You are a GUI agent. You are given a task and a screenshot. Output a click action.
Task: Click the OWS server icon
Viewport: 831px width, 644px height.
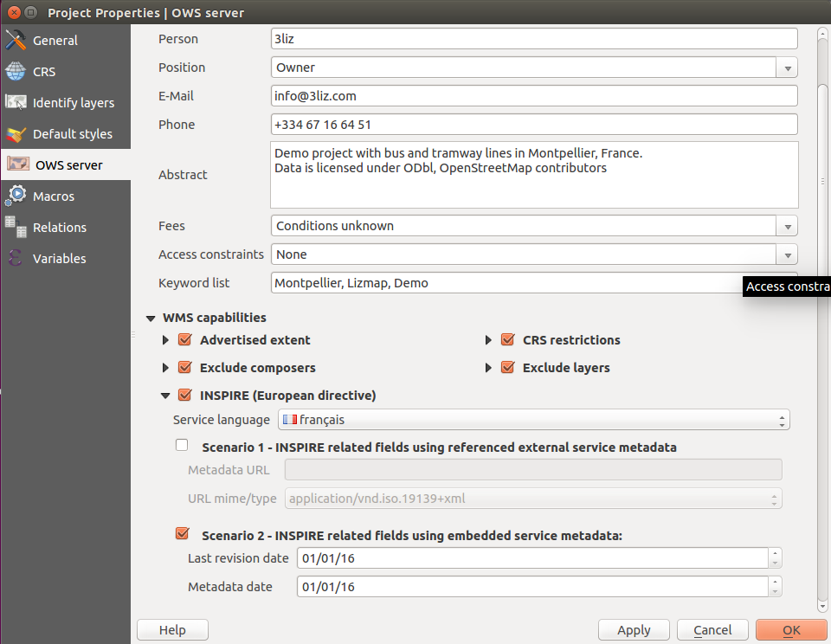18,164
